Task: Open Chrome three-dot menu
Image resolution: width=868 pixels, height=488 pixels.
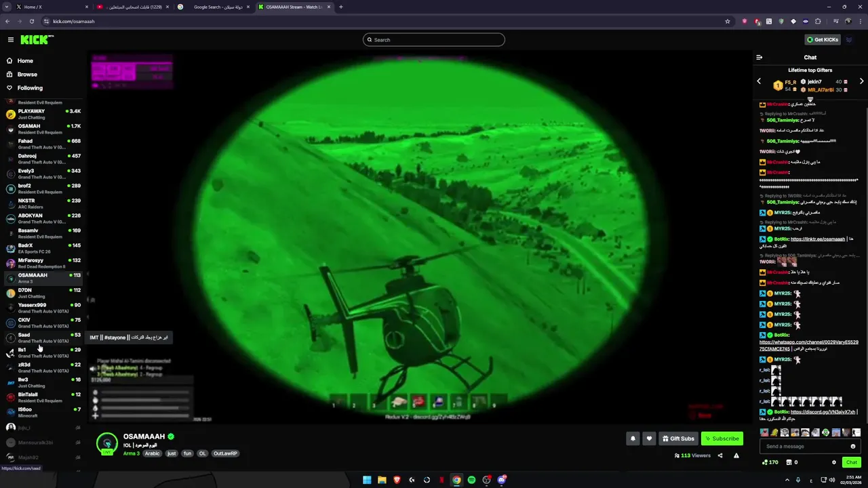Action: [861, 21]
